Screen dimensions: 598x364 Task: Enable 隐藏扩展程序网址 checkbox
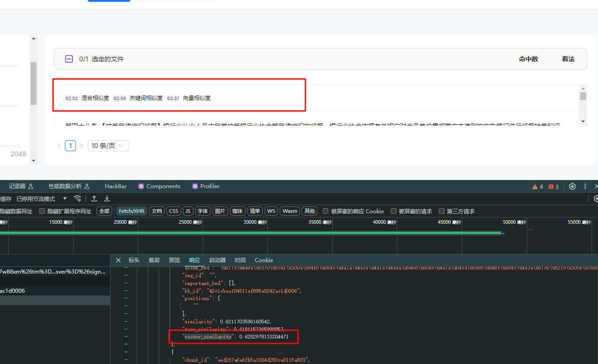click(x=43, y=211)
